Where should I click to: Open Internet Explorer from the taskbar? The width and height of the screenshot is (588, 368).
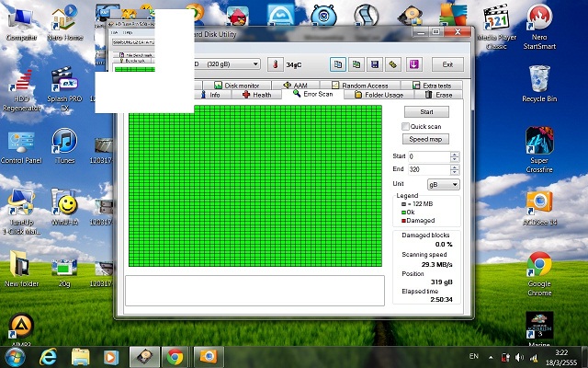point(48,355)
